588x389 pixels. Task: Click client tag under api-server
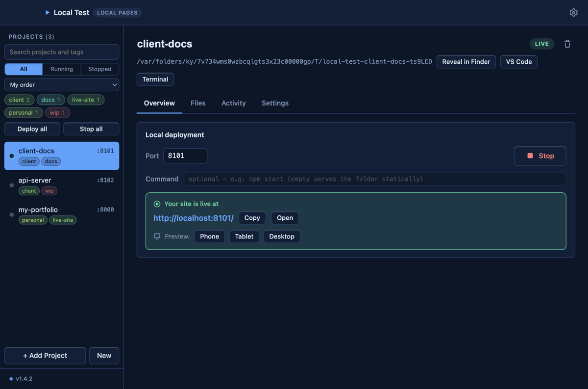[x=29, y=191]
